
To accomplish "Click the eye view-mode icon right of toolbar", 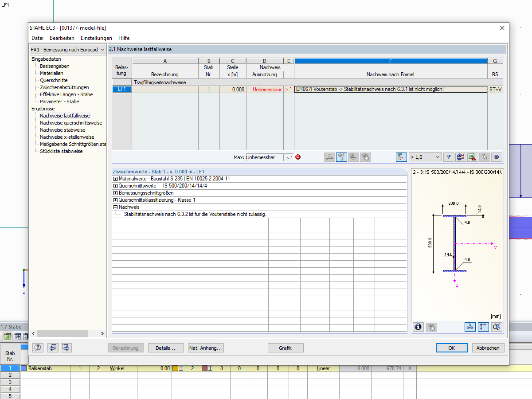I will (x=497, y=157).
